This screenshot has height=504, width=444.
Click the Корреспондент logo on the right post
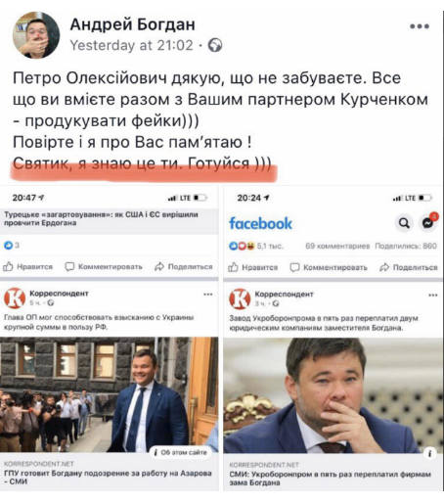(x=240, y=298)
